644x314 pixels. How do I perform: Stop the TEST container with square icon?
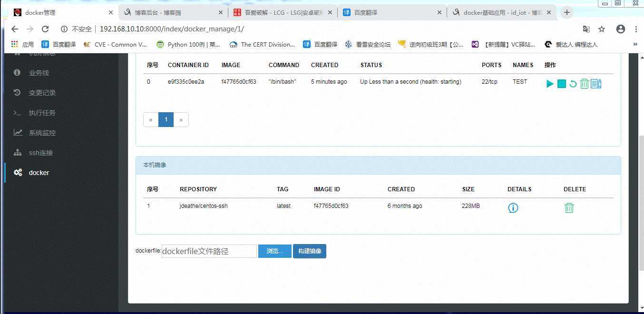[x=562, y=84]
